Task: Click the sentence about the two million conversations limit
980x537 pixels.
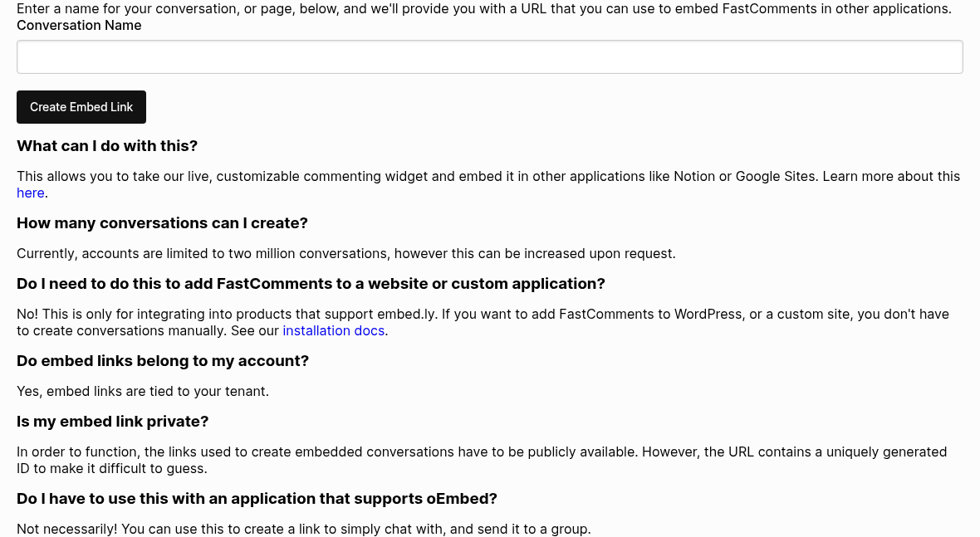Action: 346,254
